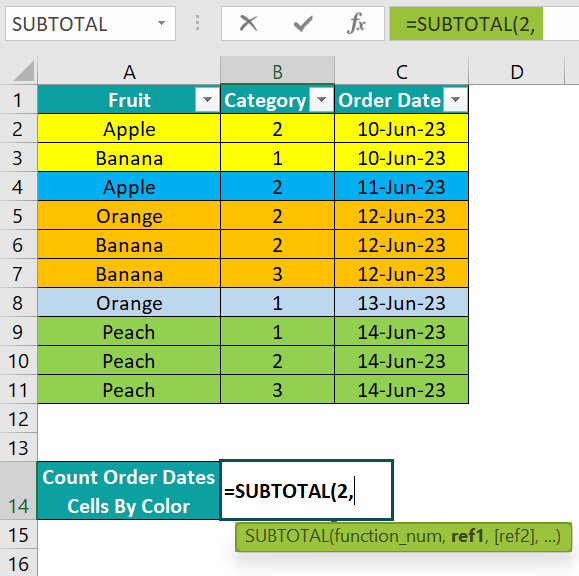Image resolution: width=579 pixels, height=576 pixels.
Task: Select the green 14-Jun-23 cell in row 9
Action: tap(401, 332)
